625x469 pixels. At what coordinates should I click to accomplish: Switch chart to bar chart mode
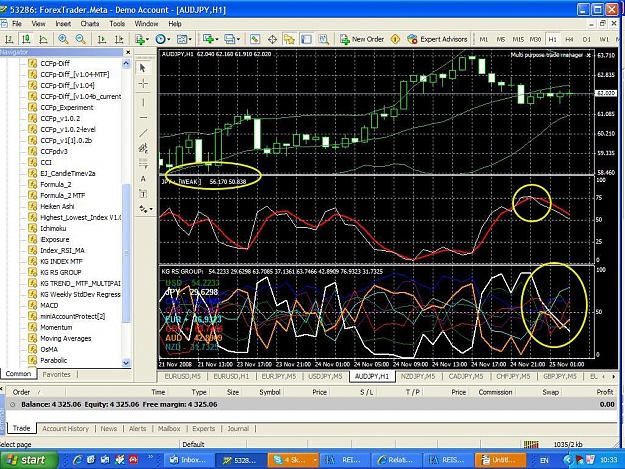tap(9, 39)
